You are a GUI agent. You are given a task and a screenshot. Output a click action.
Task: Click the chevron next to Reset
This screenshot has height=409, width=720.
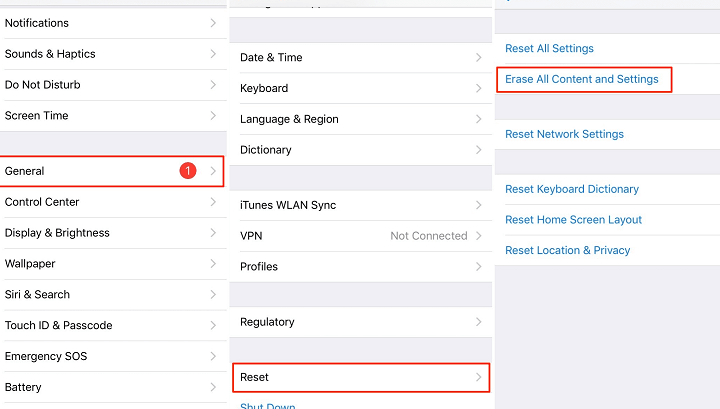coord(478,377)
